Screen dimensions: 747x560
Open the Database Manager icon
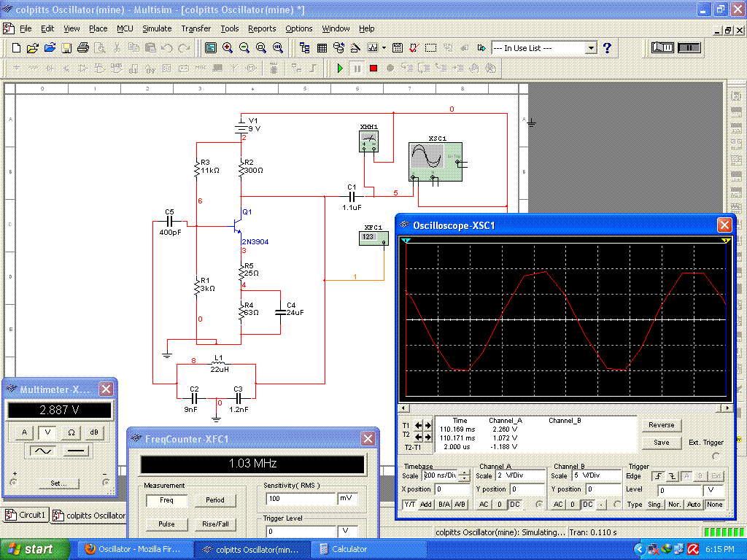pyautogui.click(x=338, y=47)
